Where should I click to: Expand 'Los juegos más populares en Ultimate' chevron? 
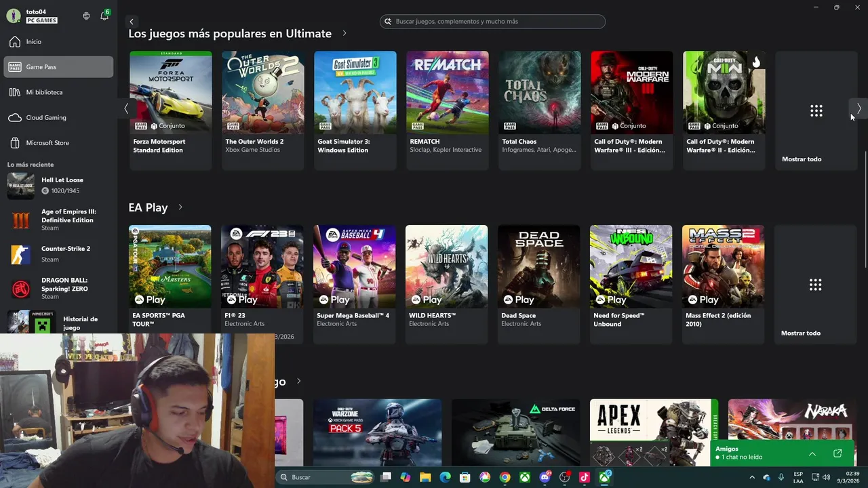point(344,33)
